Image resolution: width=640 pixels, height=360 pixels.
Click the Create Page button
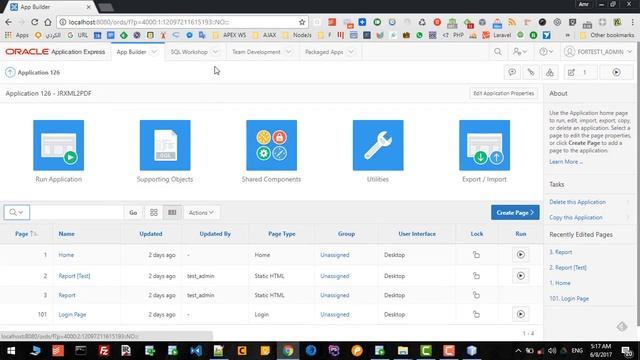[515, 212]
